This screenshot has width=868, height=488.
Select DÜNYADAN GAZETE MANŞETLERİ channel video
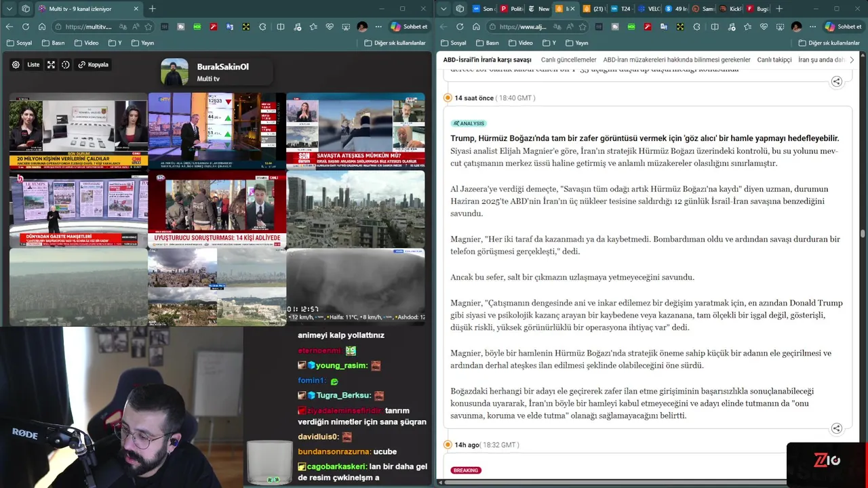tap(79, 209)
